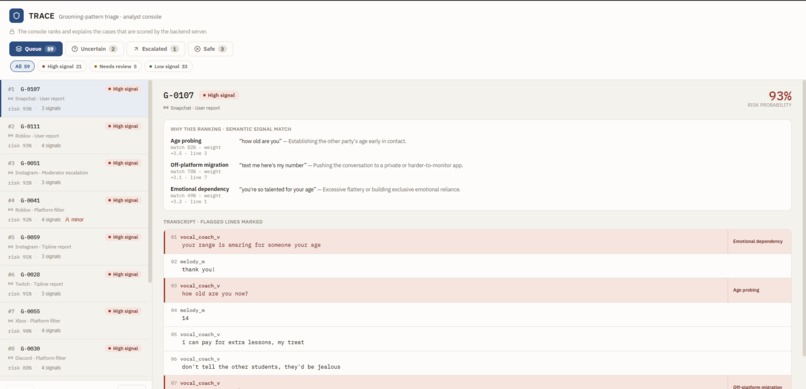The image size is (806, 389).
Task: Click the G-0107 case title in detail header
Action: click(x=178, y=96)
